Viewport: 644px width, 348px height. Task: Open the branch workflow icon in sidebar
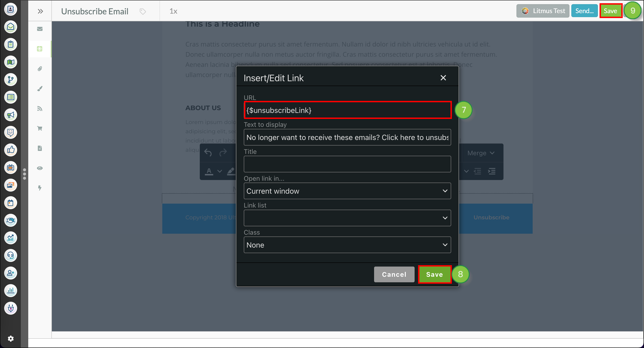(x=10, y=79)
